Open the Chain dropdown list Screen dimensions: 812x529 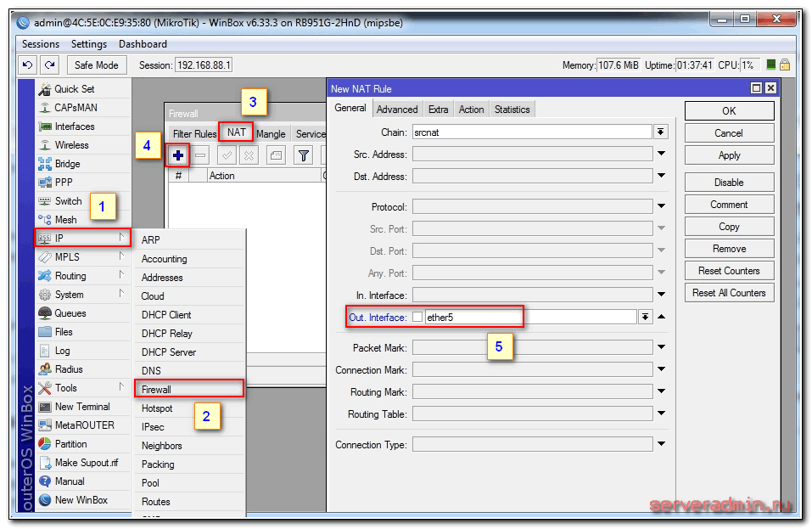coord(660,132)
